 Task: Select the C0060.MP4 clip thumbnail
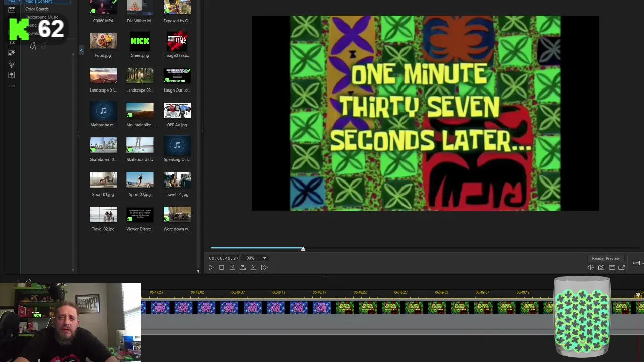pos(103,7)
